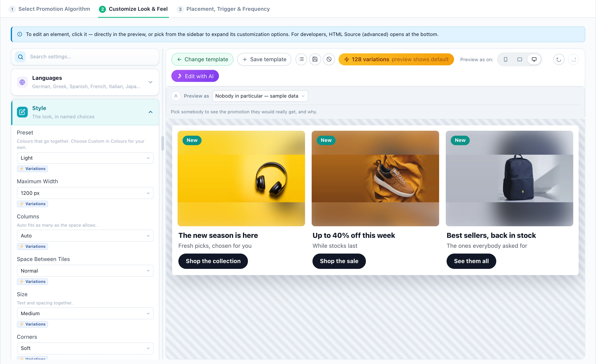Click the circle-slash reset icon
Screen dimensions: 596x364
coord(329,59)
